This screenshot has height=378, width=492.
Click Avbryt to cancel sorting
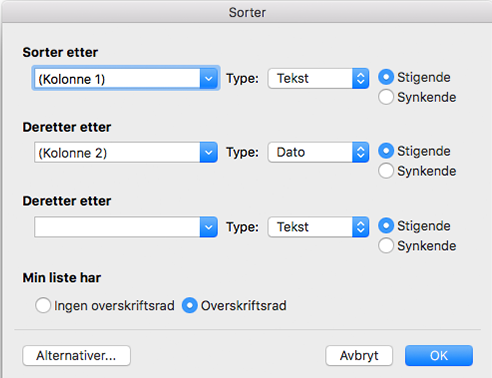pyautogui.click(x=359, y=356)
